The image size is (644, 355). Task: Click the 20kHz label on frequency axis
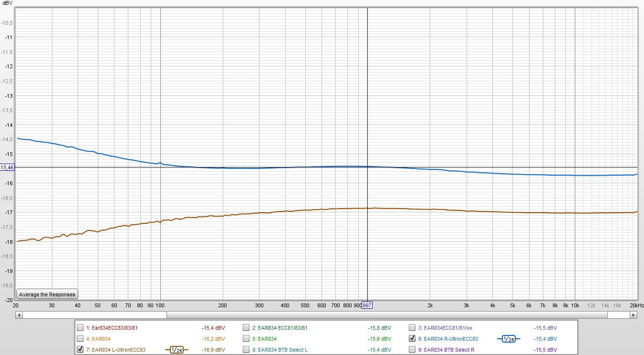pos(636,305)
